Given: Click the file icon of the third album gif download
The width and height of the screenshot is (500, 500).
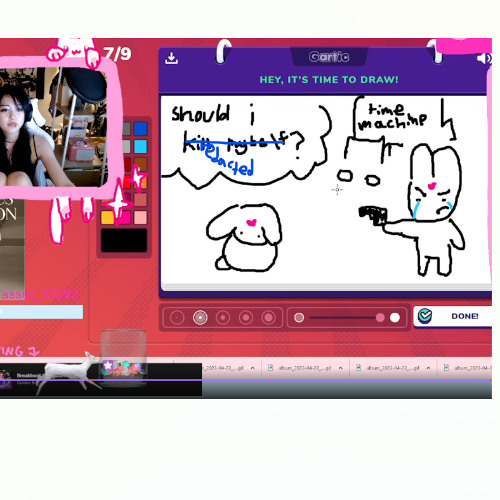Looking at the screenshot, I should pos(359,368).
